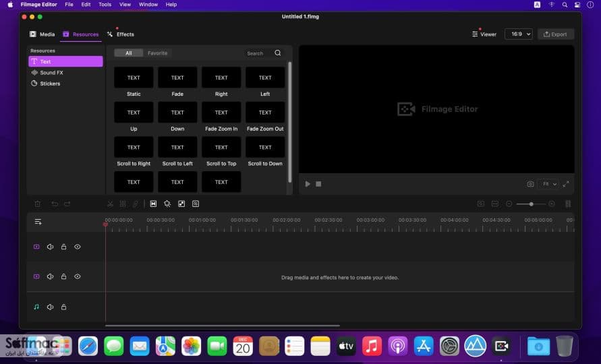The height and width of the screenshot is (364, 601).
Task: Hide the second video track with eye icon
Action: (x=78, y=276)
